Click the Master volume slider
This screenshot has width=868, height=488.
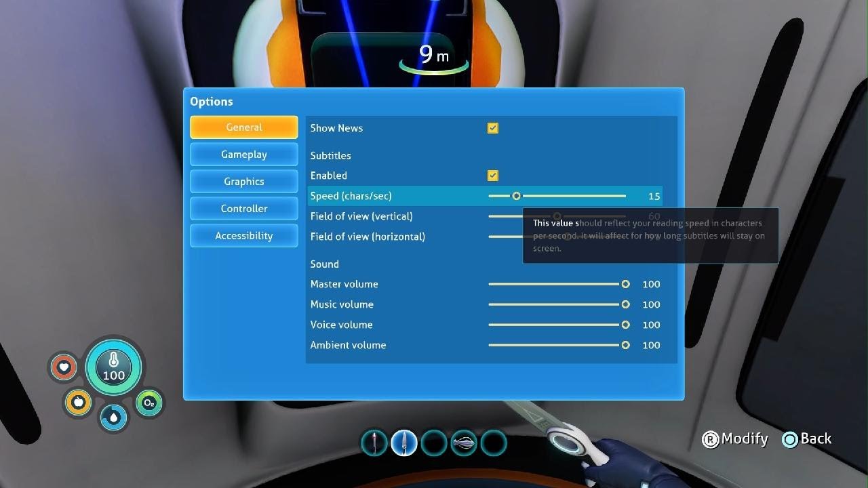pyautogui.click(x=559, y=284)
